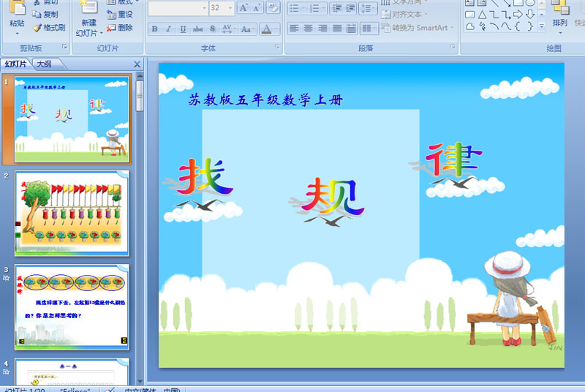Image resolution: width=585 pixels, height=392 pixels.
Task: Open the Paragraph (段落) dialog launcher
Action: [x=453, y=47]
